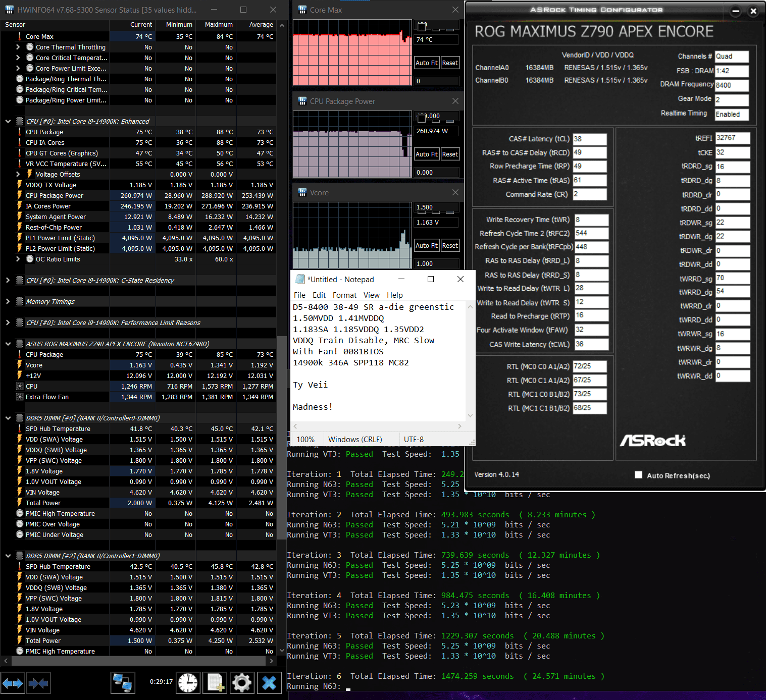Open Notepad Edit menu
This screenshot has width=766, height=700.
(319, 295)
